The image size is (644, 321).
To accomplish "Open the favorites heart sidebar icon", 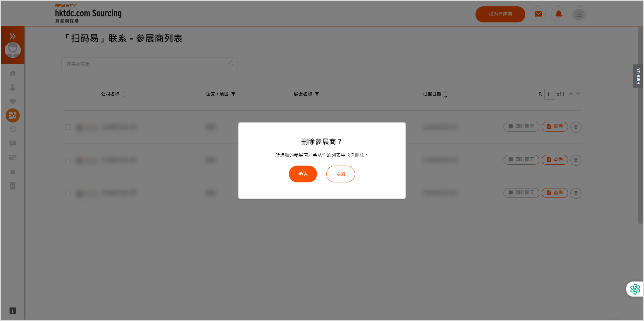I will coord(13,101).
